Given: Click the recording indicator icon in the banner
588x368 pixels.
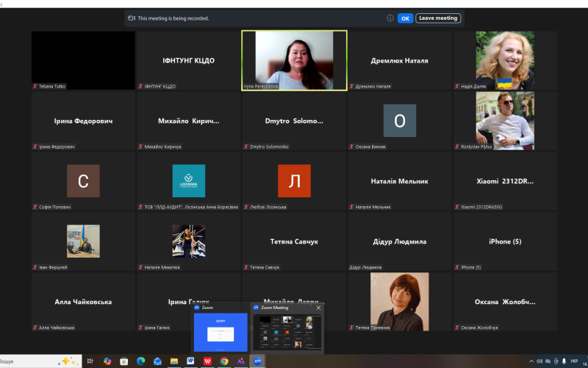Looking at the screenshot, I should coord(132,18).
